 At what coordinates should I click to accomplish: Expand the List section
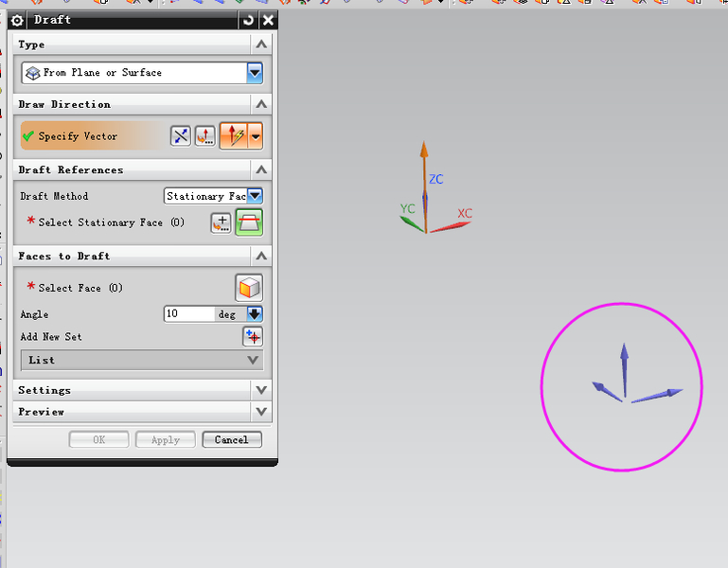[x=253, y=360]
